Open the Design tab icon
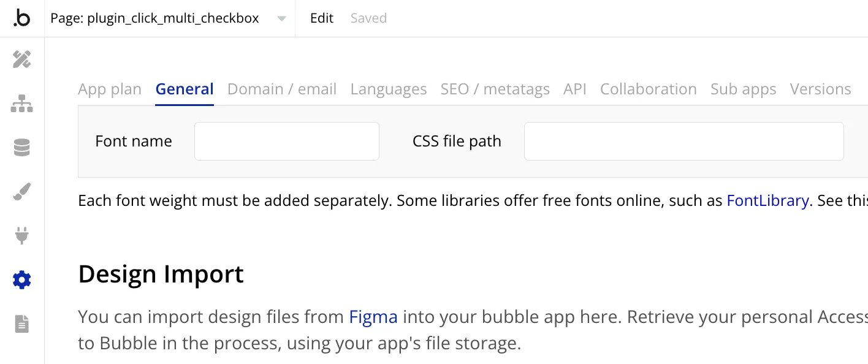 click(22, 59)
